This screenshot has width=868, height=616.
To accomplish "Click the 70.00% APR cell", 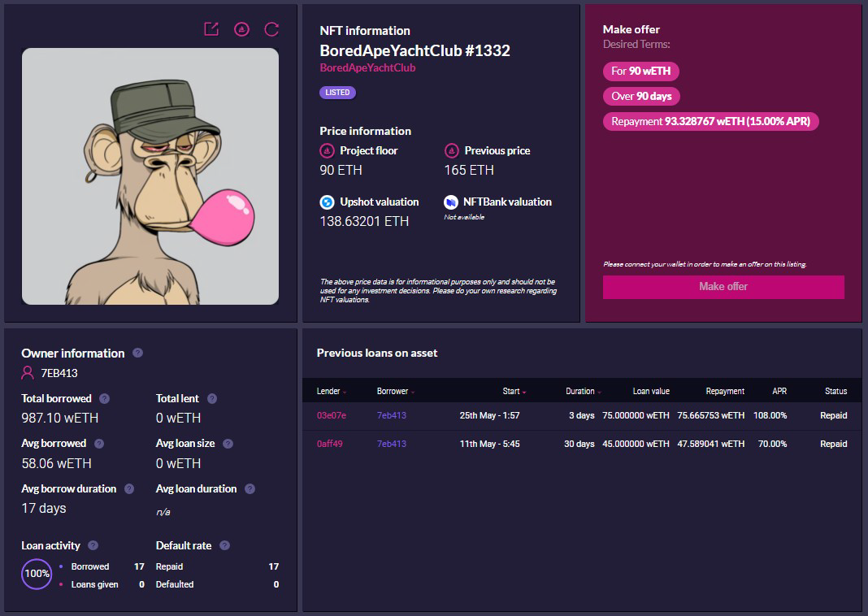I will pyautogui.click(x=772, y=444).
